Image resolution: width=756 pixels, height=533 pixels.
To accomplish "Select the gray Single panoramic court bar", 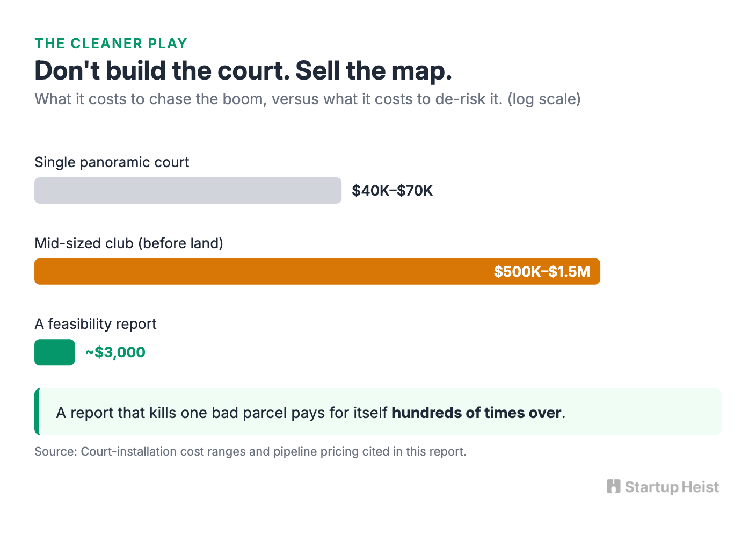I will [x=188, y=190].
